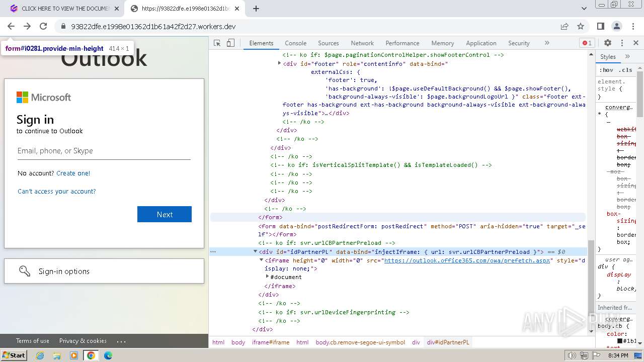Image resolution: width=644 pixels, height=362 pixels.
Task: Toggle the device toolbar icon
Action: (230, 43)
